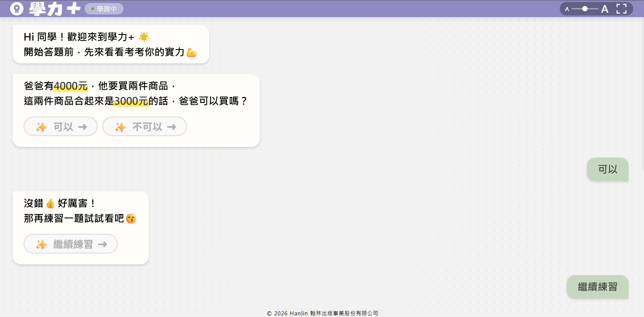644x317 pixels.
Task: Click the sparkle icon on the 可以 button
Action: pos(41,127)
